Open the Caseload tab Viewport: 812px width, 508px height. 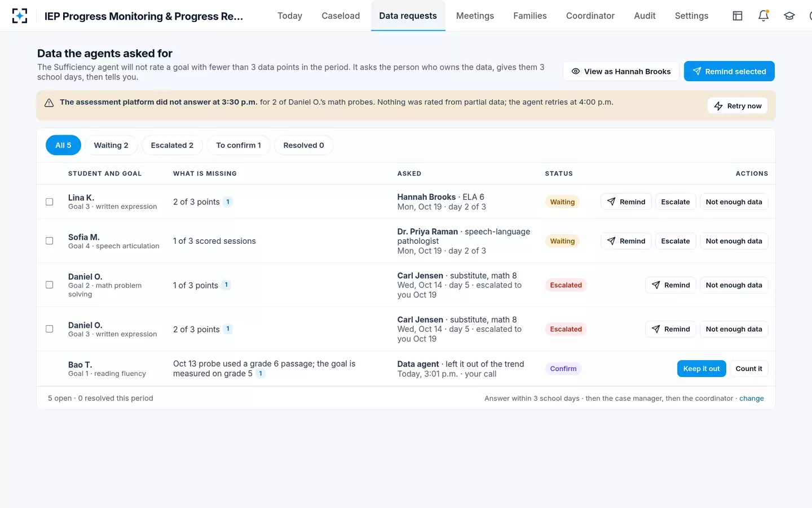pyautogui.click(x=341, y=16)
